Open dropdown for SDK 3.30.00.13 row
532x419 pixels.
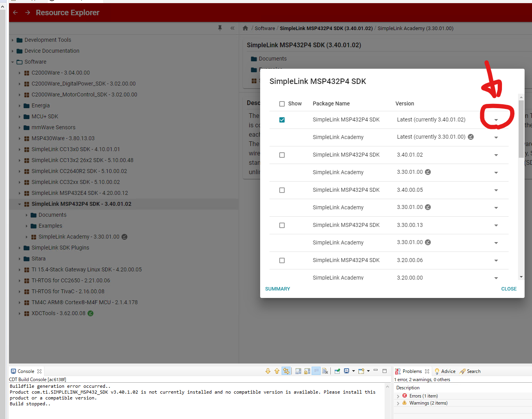496,225
